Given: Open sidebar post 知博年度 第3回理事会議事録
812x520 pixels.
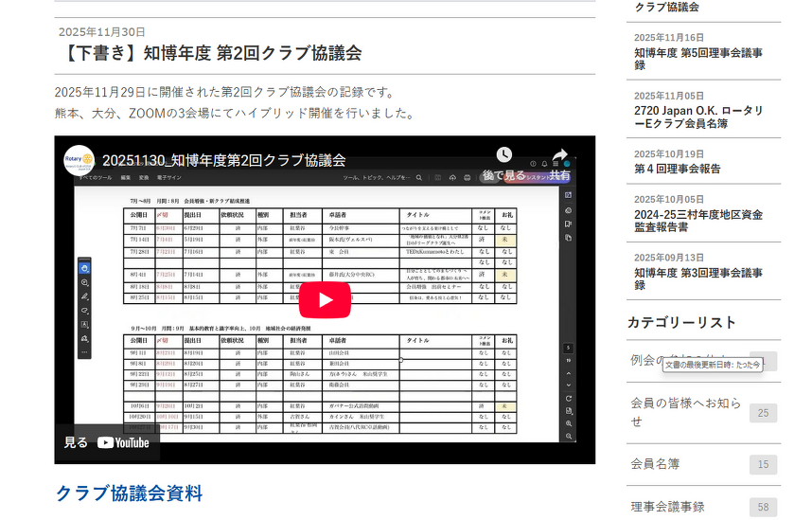Looking at the screenshot, I should (x=697, y=278).
